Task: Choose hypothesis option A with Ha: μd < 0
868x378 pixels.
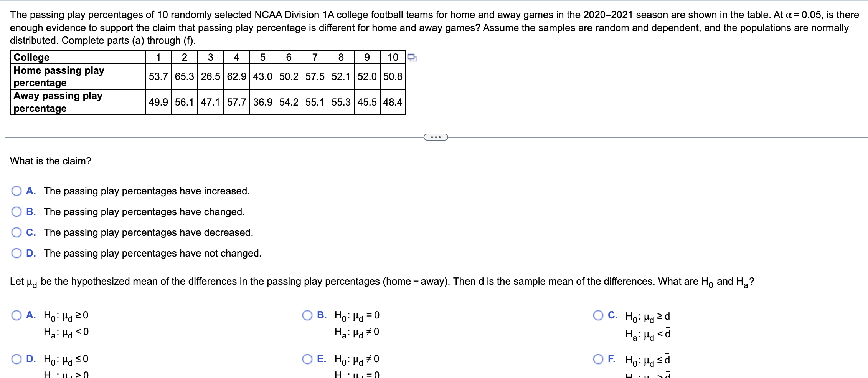Action: [16, 315]
